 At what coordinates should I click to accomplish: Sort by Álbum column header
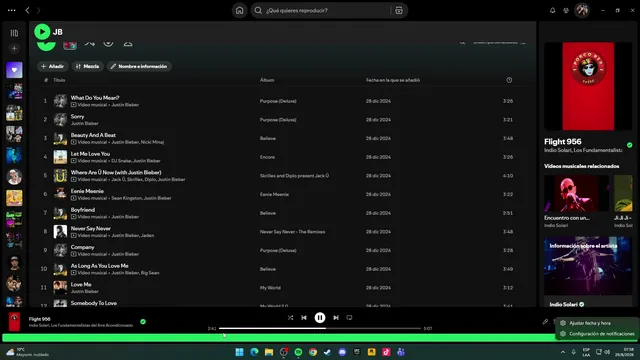point(267,80)
